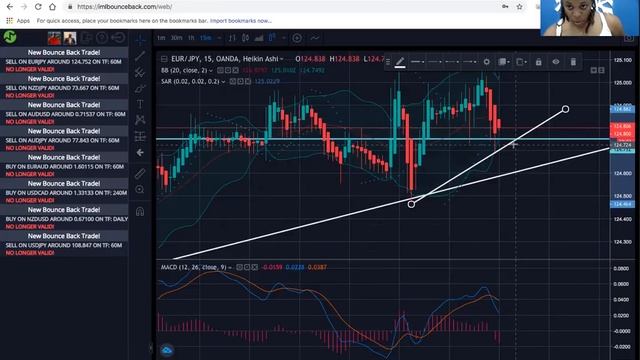This screenshot has height=360, width=640.
Task: Select the 1m timeframe
Action: point(161,38)
